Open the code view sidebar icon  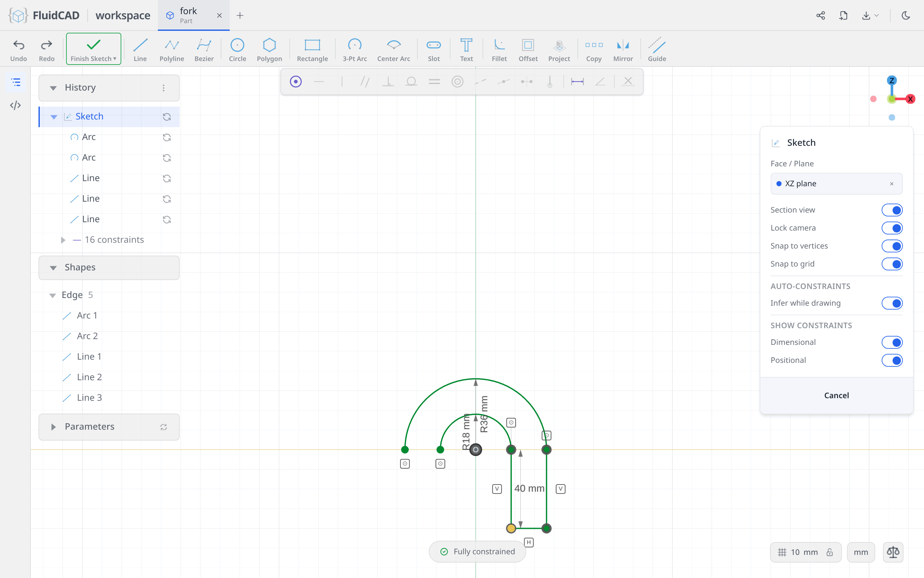point(16,106)
